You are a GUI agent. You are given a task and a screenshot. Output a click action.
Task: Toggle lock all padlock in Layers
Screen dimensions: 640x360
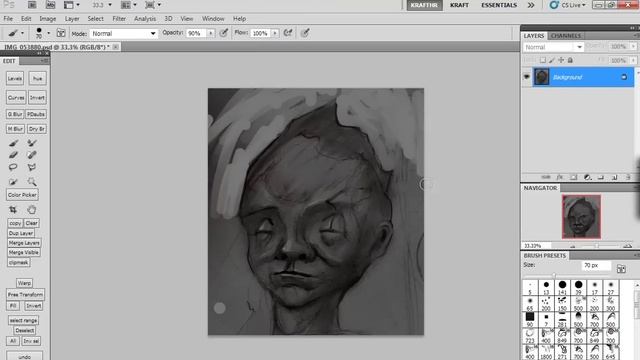click(x=570, y=60)
